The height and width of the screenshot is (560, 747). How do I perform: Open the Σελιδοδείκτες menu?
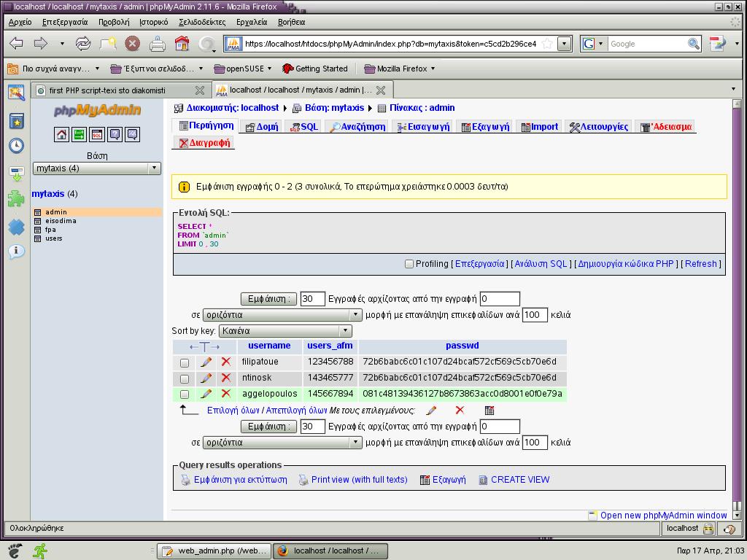(x=202, y=22)
